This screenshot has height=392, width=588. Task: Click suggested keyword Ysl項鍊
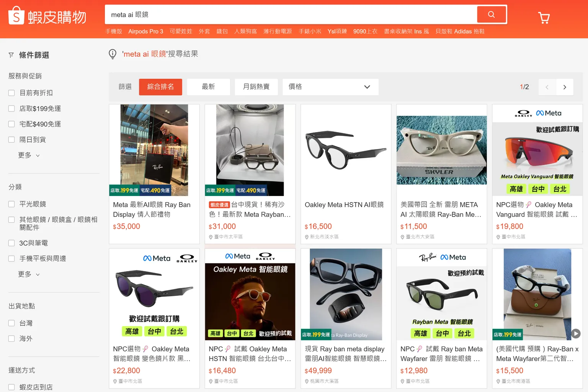(337, 31)
